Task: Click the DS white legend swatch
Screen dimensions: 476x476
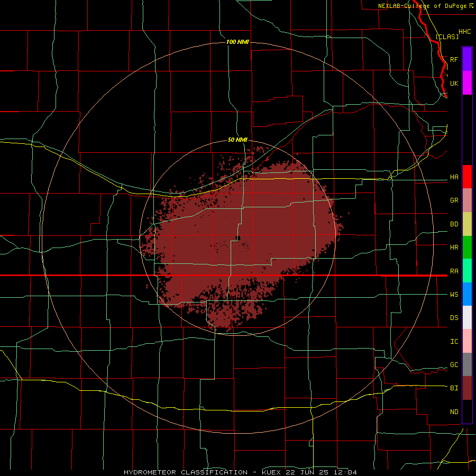Action: coord(467,317)
